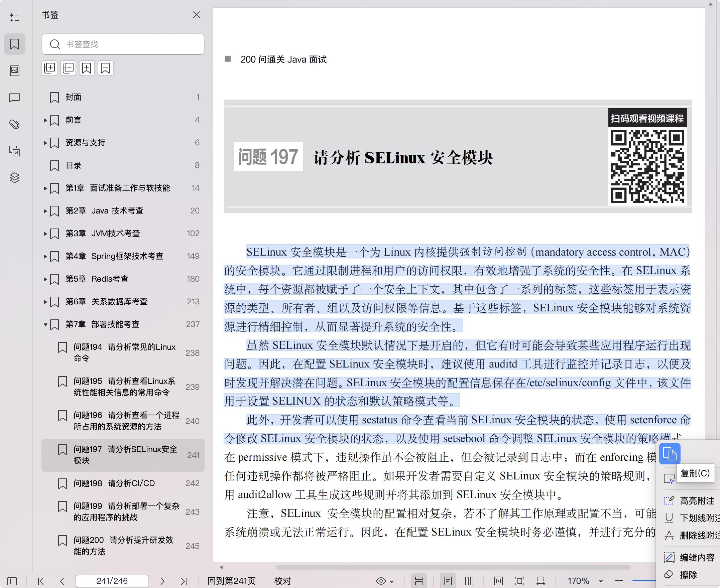Screen dimensions: 720x588
Task: Toggle the sidebar panel icon in status bar
Action: tap(12, 581)
